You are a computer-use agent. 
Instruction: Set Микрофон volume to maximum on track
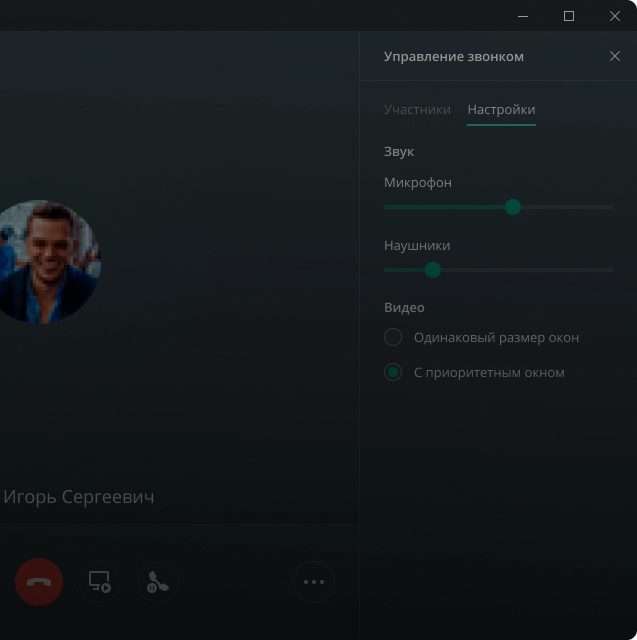pyautogui.click(x=611, y=207)
